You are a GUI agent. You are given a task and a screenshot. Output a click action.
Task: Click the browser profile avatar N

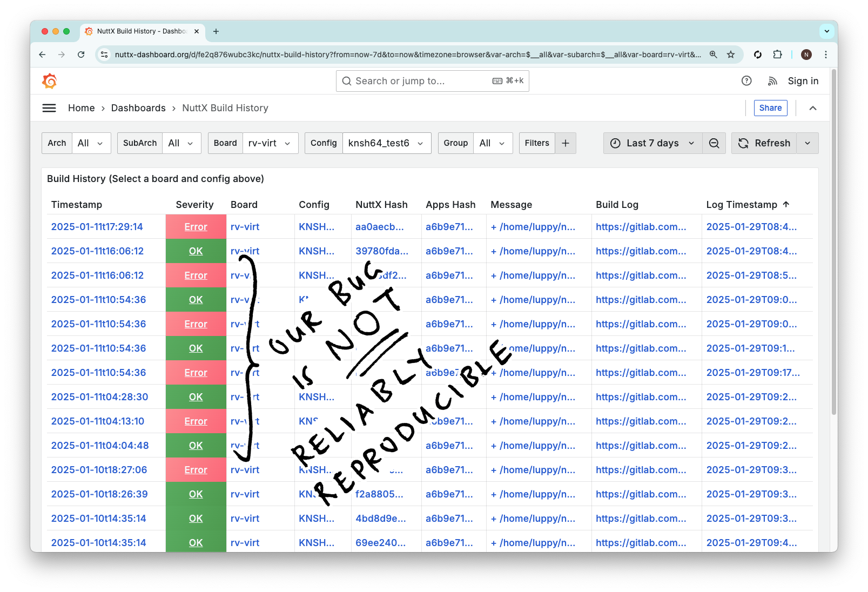tap(806, 55)
